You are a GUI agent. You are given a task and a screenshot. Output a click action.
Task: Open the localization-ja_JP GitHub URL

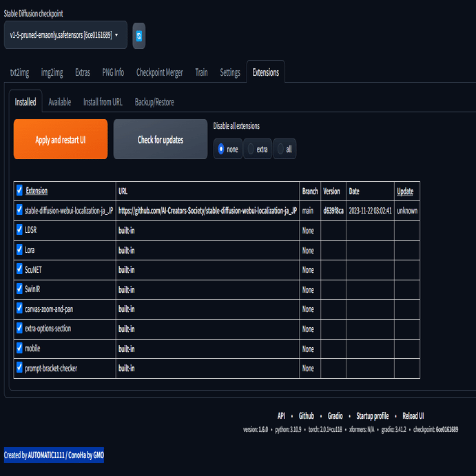207,211
